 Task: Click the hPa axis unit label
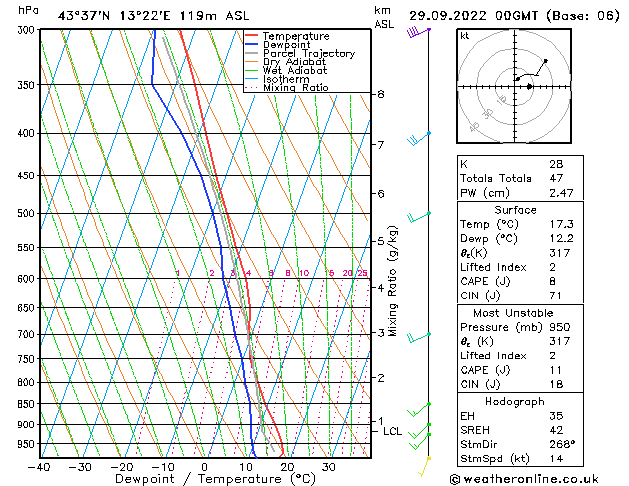tap(28, 10)
